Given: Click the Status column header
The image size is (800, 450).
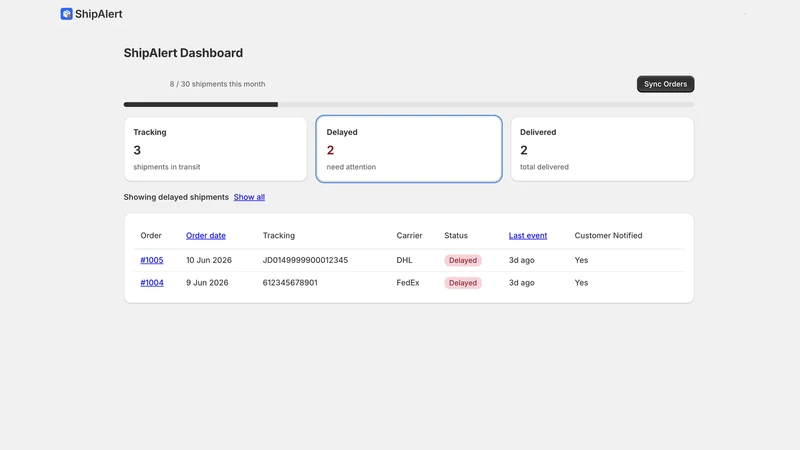Looking at the screenshot, I should [456, 236].
